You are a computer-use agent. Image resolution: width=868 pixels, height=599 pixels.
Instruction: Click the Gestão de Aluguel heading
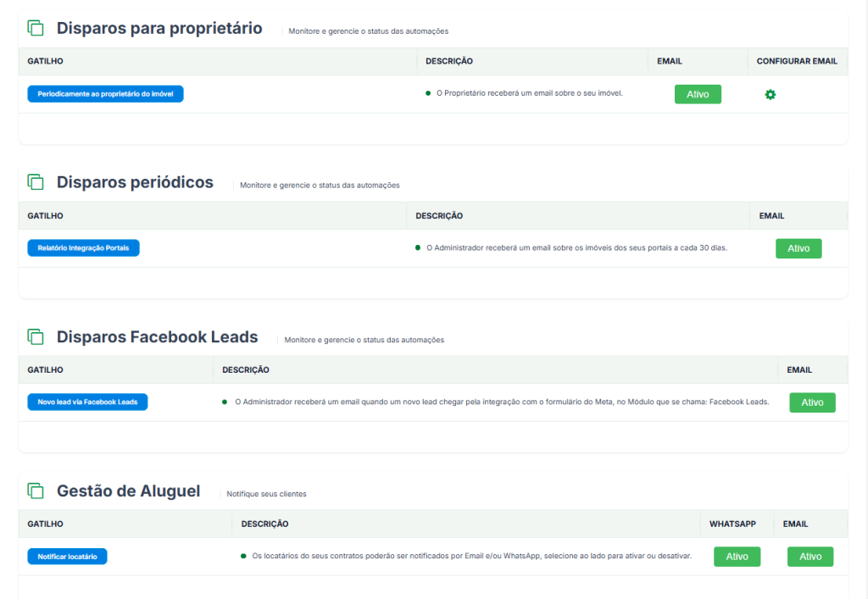[129, 491]
